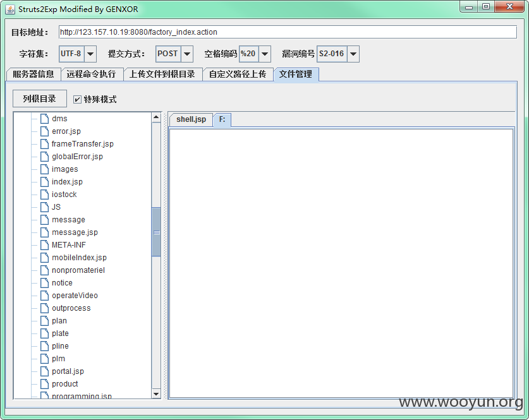This screenshot has height=420, width=529.
Task: Select the frameTransfer.jsp file name
Action: click(x=83, y=144)
